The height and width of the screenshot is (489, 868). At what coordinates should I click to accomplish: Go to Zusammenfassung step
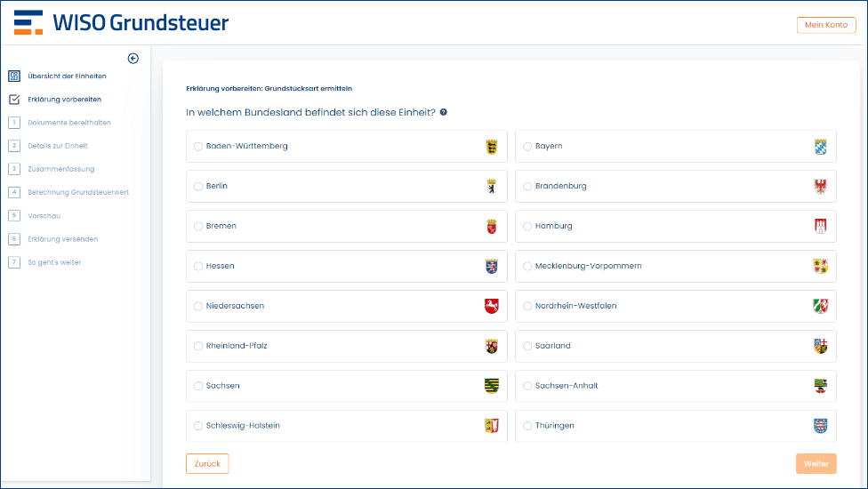(60, 169)
